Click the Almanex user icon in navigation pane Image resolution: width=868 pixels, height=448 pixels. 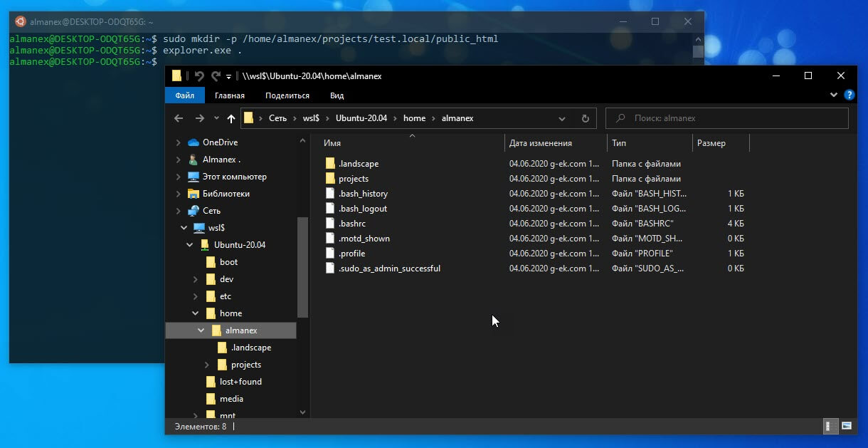(194, 160)
